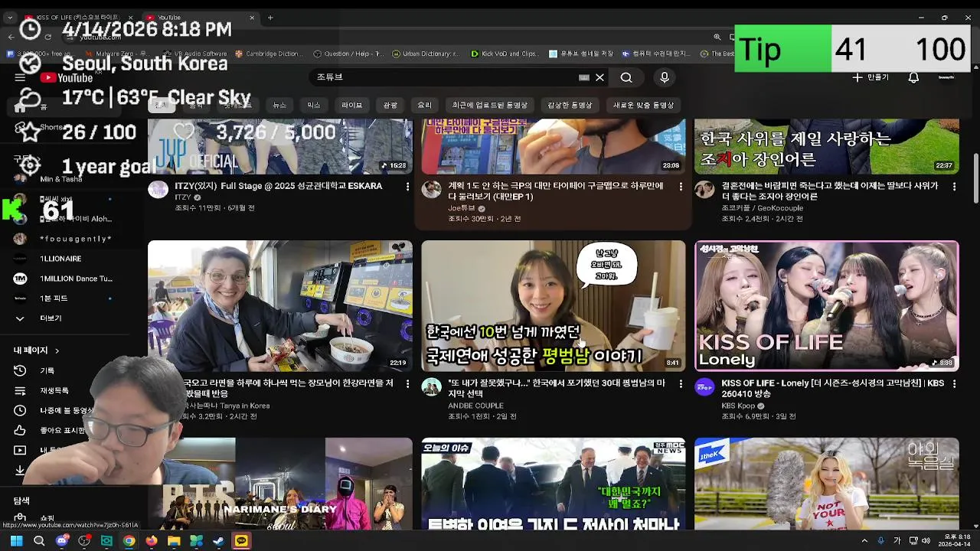Open the account avatar menu
This screenshot has width=980, height=551.
point(946,77)
